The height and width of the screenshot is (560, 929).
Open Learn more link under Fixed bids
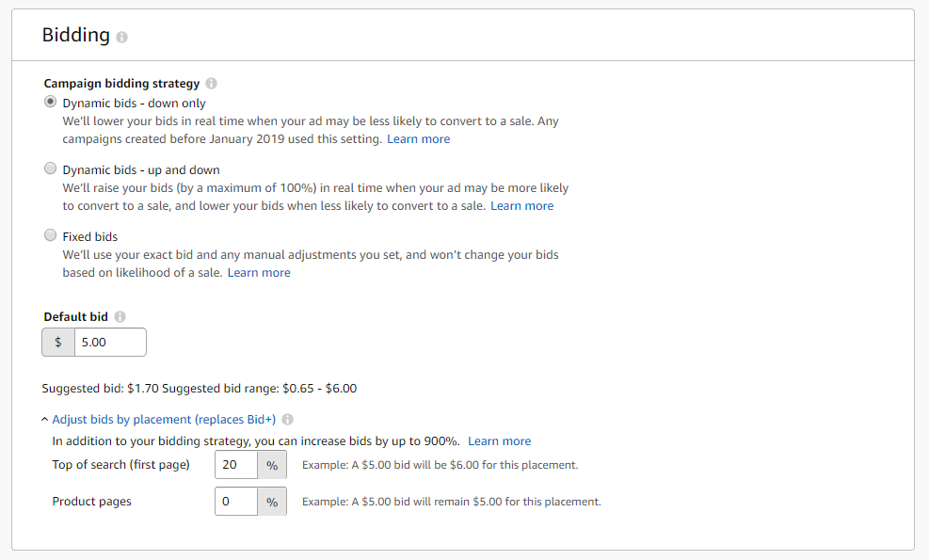pyautogui.click(x=259, y=273)
